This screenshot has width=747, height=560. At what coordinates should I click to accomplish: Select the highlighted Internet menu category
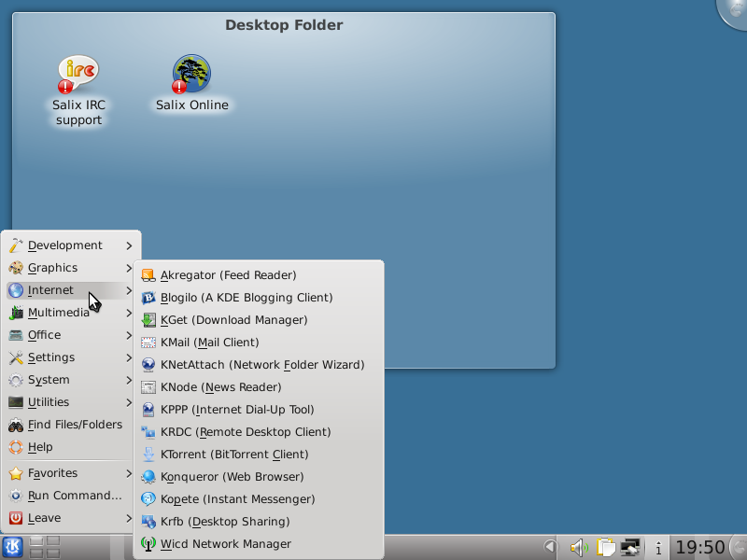(71, 290)
